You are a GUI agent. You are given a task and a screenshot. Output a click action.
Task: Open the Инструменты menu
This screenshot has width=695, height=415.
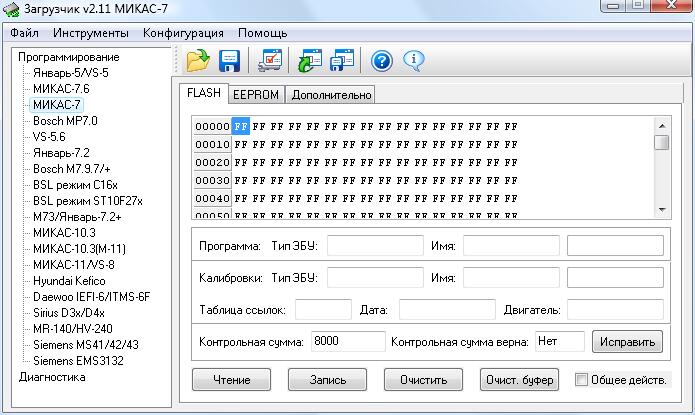click(91, 33)
